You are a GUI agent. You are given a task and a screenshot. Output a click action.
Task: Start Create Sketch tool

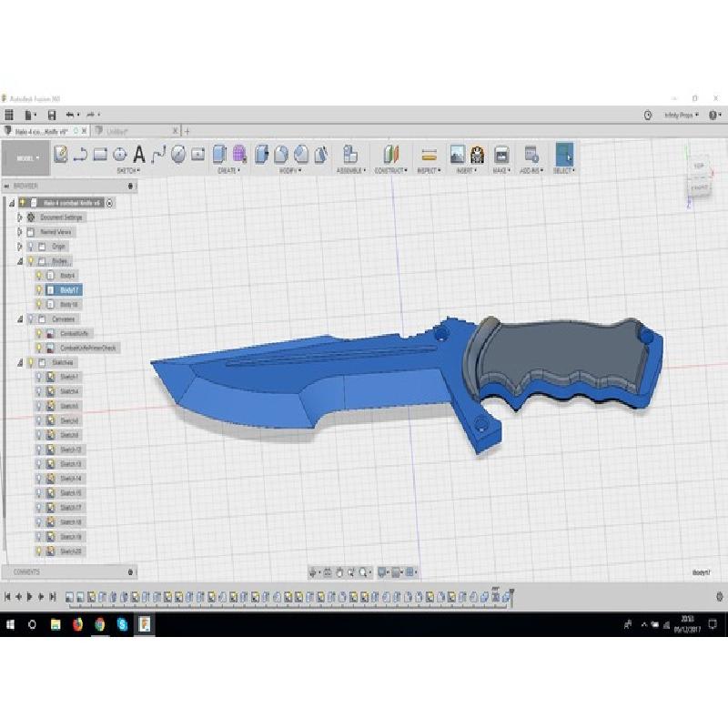click(61, 154)
